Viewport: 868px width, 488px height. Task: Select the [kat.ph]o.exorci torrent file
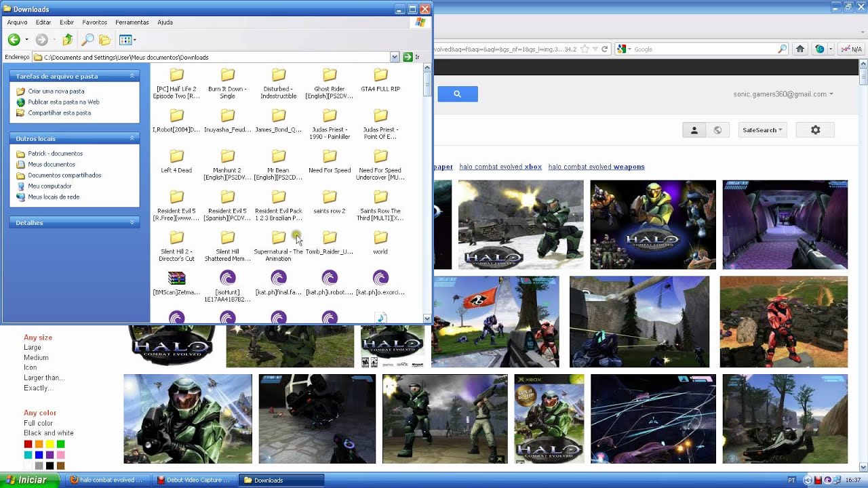point(380,283)
